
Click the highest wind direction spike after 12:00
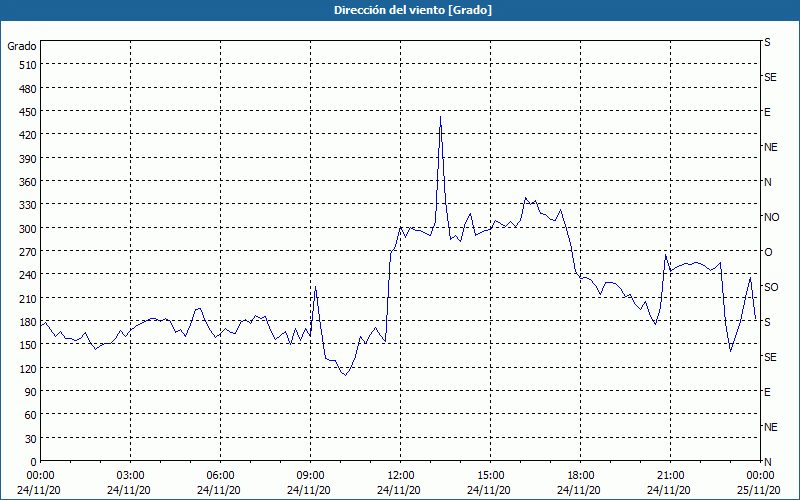(440, 117)
